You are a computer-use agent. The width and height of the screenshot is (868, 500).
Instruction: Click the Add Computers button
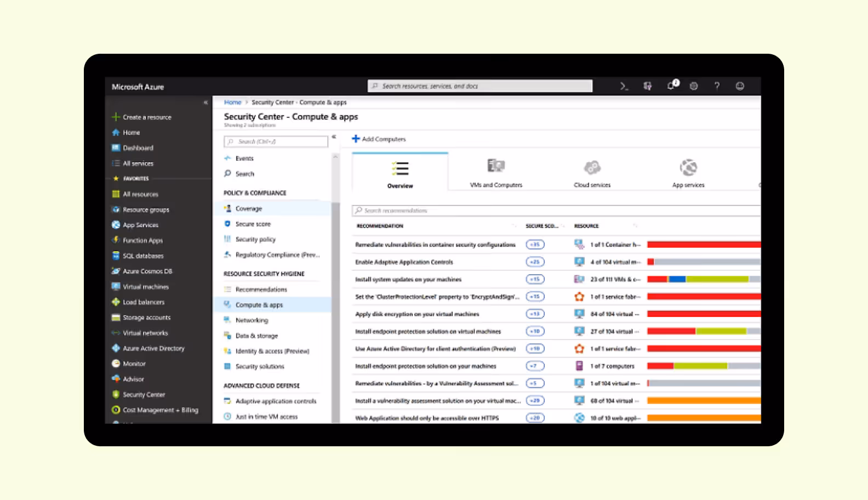pyautogui.click(x=379, y=139)
